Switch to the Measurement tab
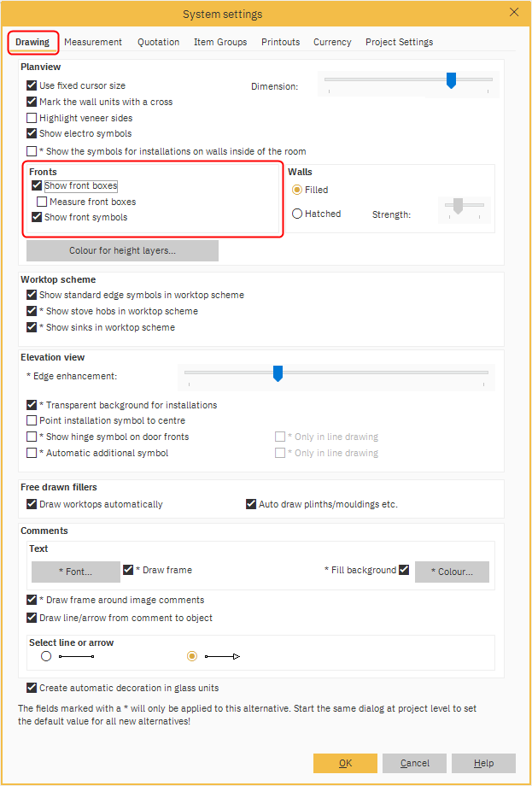This screenshot has height=786, width=532. click(x=93, y=42)
